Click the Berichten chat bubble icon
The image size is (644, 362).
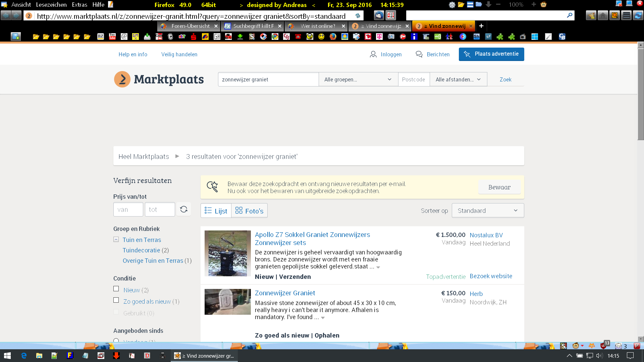419,54
